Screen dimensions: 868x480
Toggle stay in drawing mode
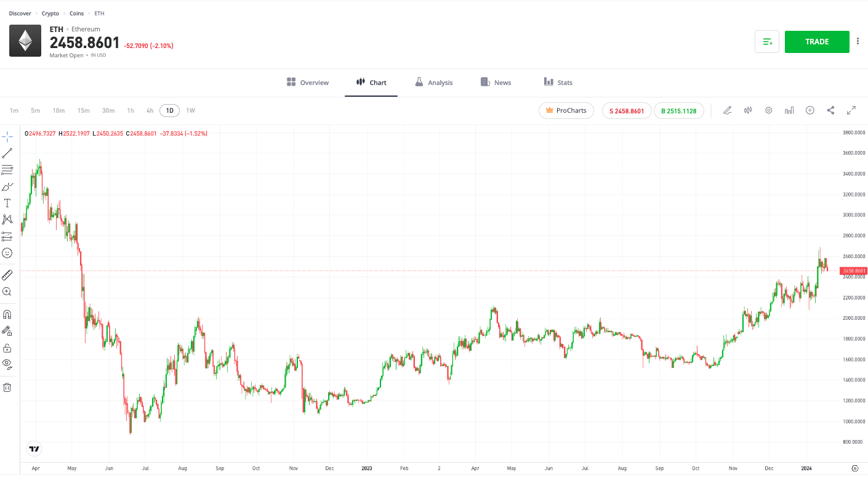click(x=7, y=331)
